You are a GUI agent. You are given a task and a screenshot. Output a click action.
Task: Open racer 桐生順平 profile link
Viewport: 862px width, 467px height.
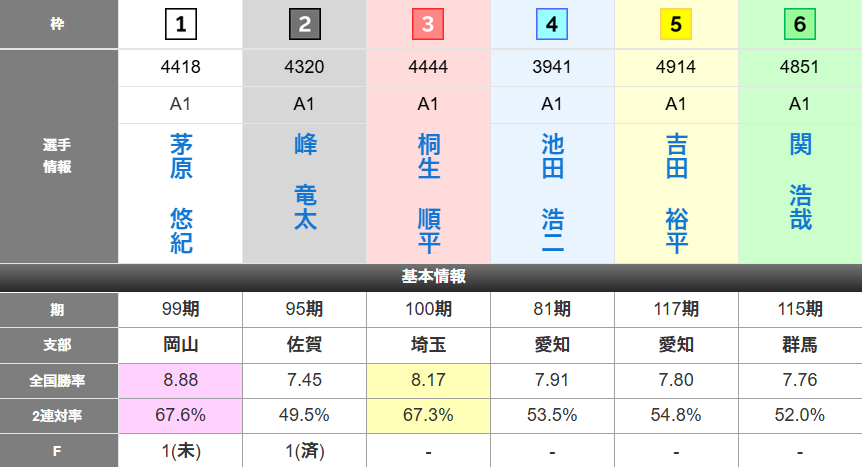coord(428,194)
